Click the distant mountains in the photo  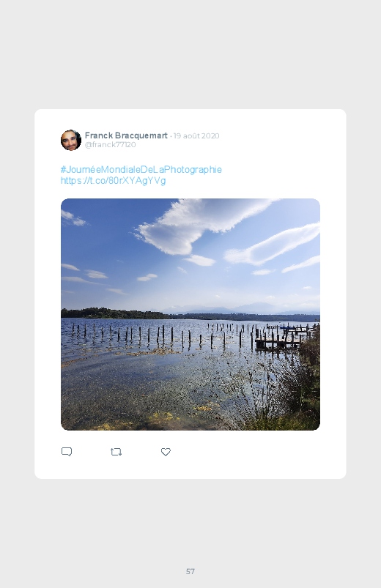[x=244, y=308]
